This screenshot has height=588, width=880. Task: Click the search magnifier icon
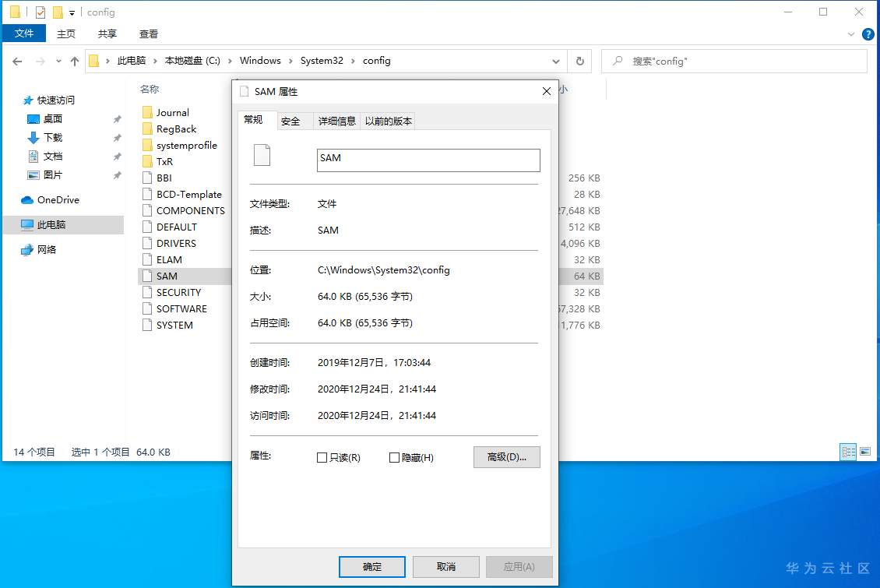tap(618, 61)
